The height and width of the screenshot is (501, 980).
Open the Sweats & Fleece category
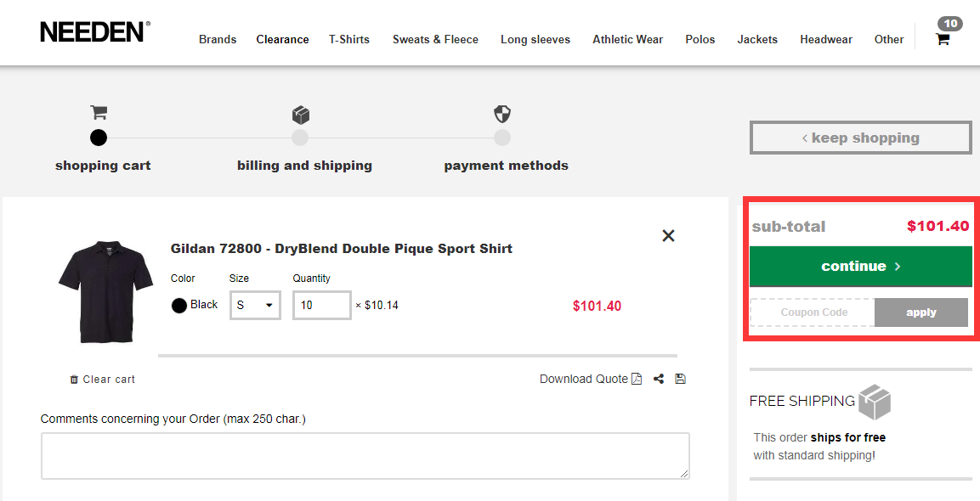pos(435,39)
